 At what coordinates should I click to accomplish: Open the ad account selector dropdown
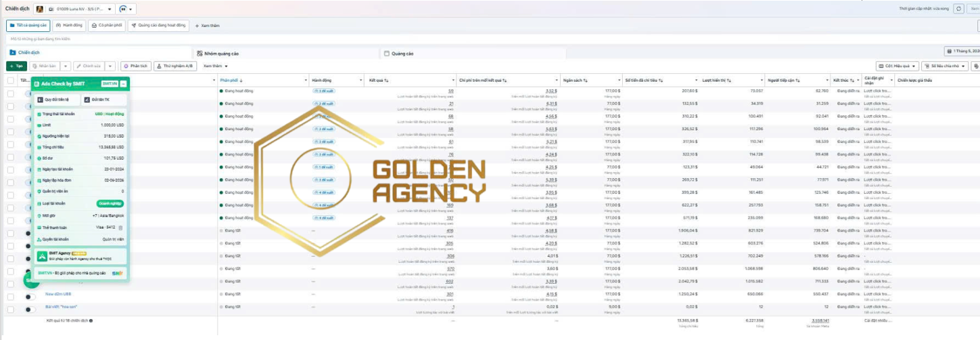point(80,9)
